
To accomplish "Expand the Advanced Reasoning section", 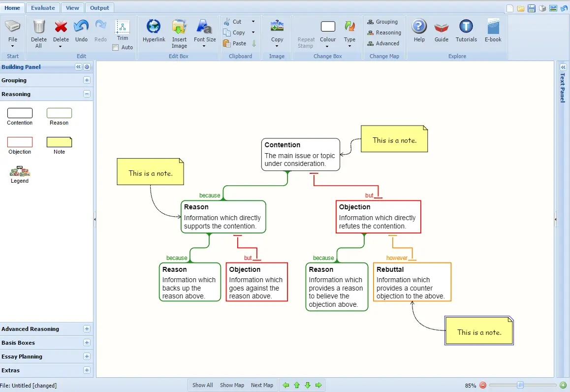I will (x=87, y=329).
